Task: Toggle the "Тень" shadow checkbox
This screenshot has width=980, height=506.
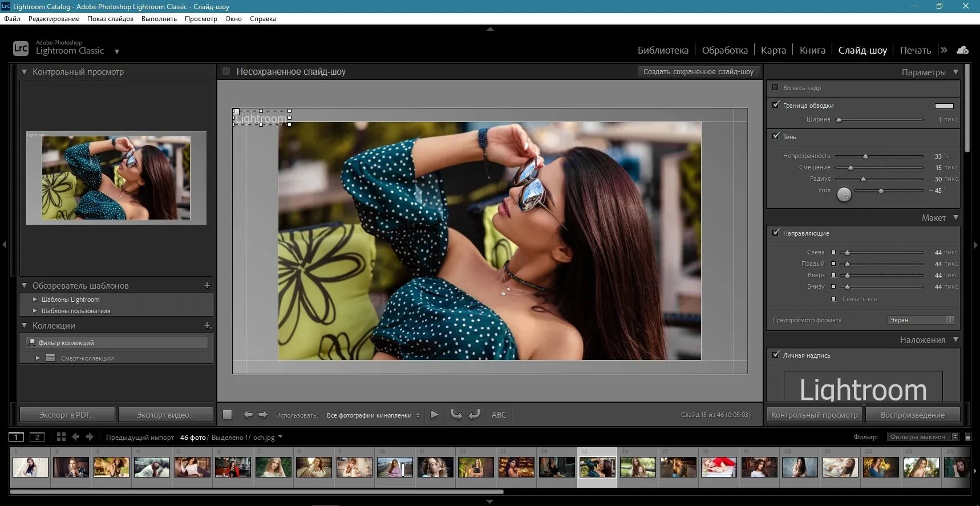Action: pos(776,136)
